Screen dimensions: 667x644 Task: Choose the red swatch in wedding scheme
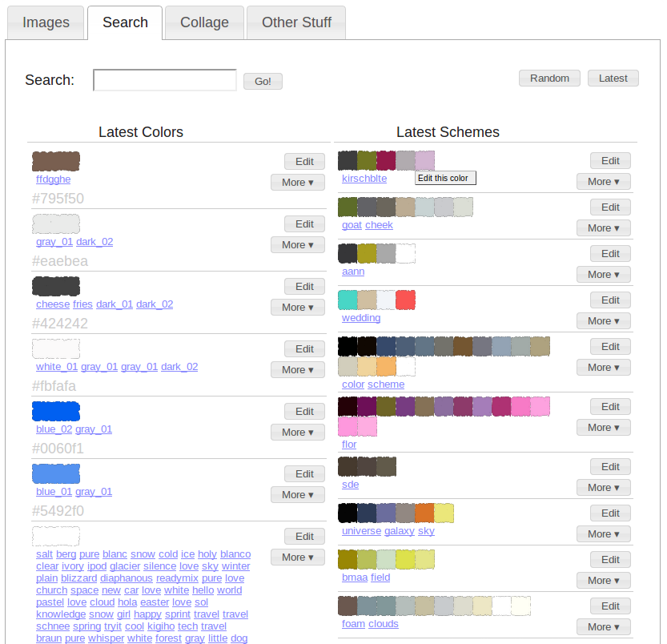(x=405, y=300)
